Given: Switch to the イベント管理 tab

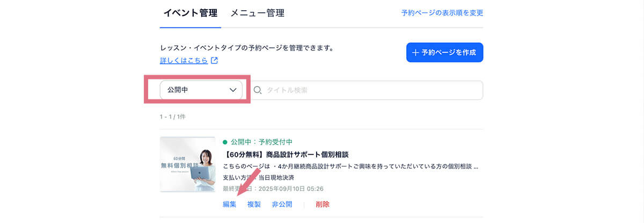Looking at the screenshot, I should point(191,13).
